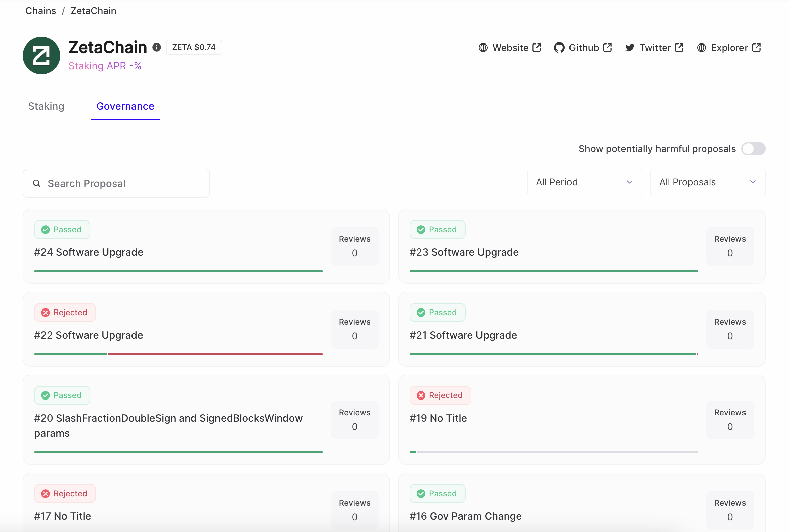This screenshot has height=532, width=789.
Task: Click the globe icon next to Website
Action: (483, 48)
